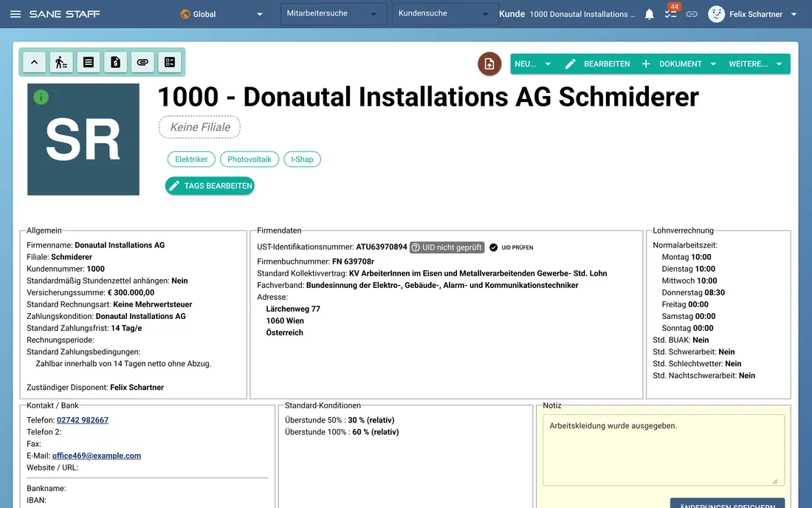This screenshot has height=508, width=812.
Task: Open the invoice document icon
Action: 115,62
